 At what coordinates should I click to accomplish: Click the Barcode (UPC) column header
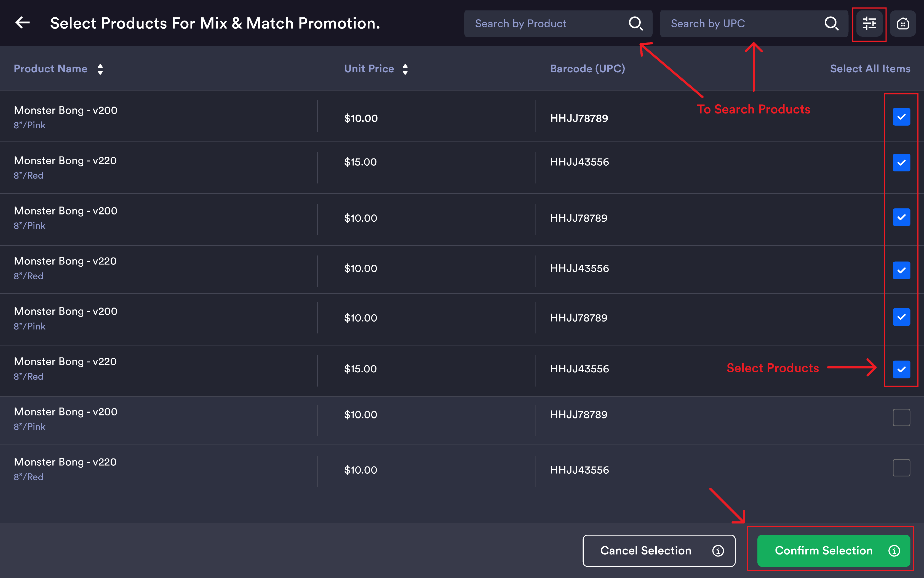point(587,69)
